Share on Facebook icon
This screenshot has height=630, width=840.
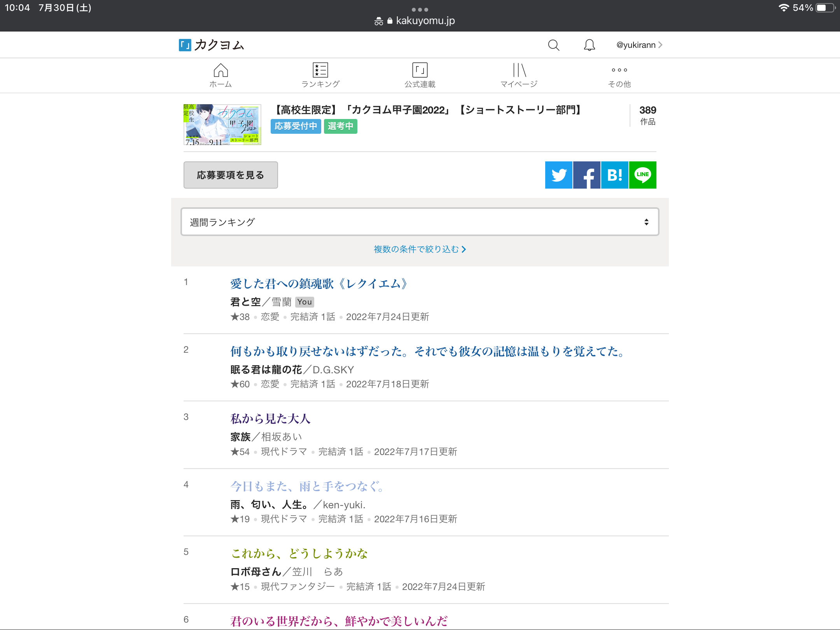586,175
